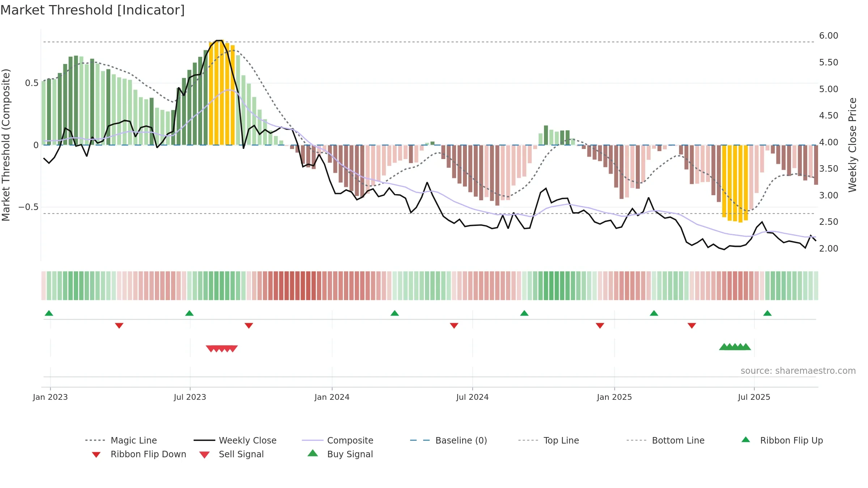Screen dimensions: 868x488
Task: Click the red Sell Signal legend triangle
Action: pyautogui.click(x=204, y=455)
